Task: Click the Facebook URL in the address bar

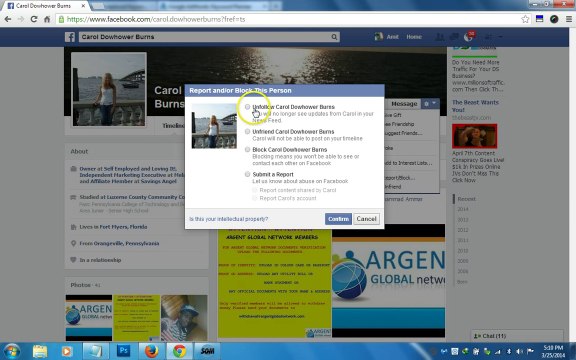Action: click(156, 19)
